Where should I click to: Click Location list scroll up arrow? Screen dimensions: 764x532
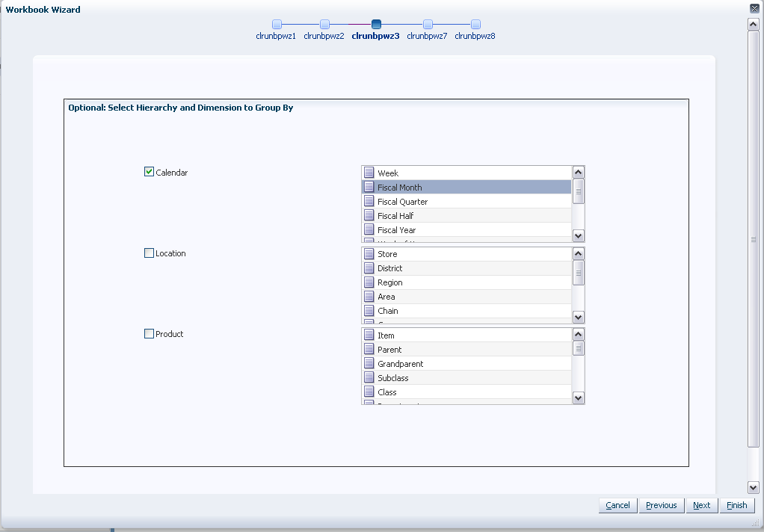point(578,253)
